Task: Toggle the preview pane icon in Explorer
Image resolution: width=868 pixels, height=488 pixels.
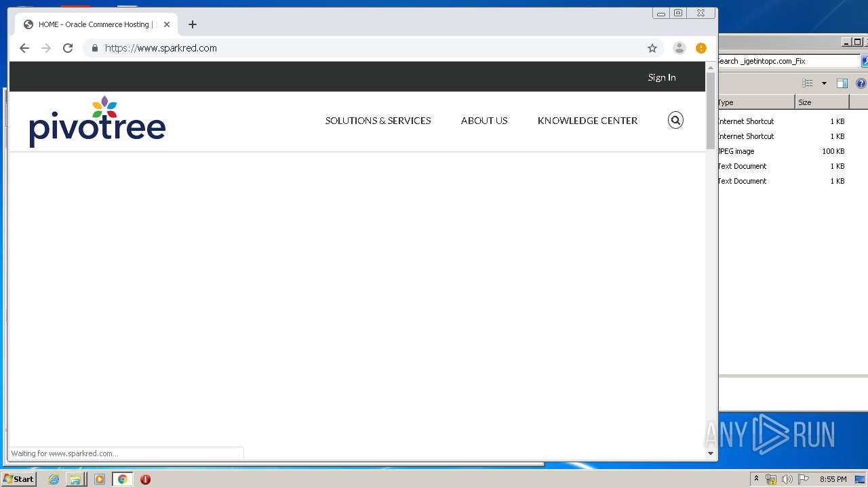Action: (x=842, y=83)
